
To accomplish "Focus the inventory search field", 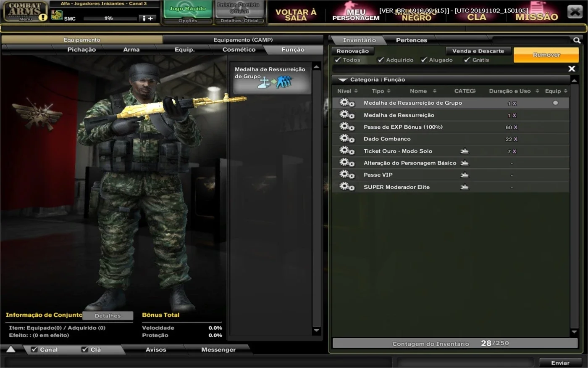I will click(x=532, y=40).
